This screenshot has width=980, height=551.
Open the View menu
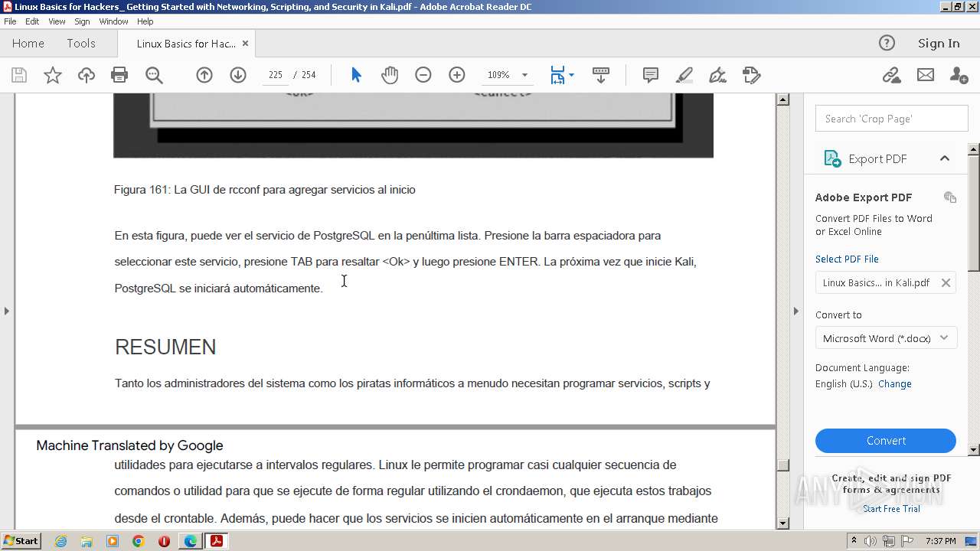click(x=57, y=21)
